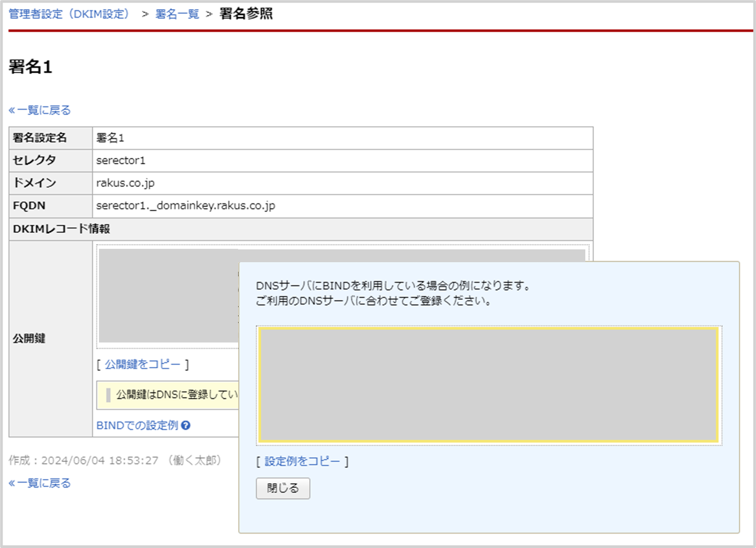
Task: Open 管理者設定（DKIM設定） in the breadcrumb
Action: [70, 13]
